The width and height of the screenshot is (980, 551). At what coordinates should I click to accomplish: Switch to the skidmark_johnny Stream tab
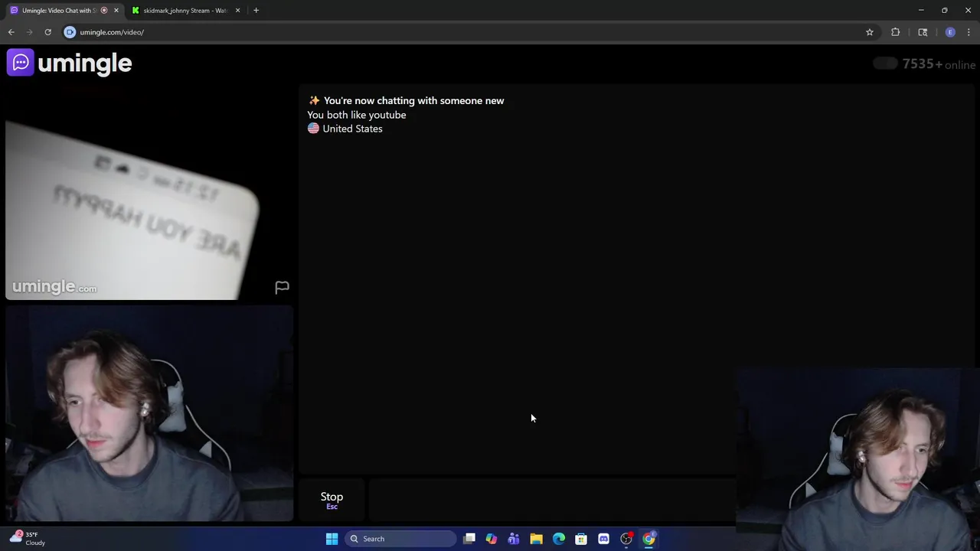pyautogui.click(x=186, y=11)
